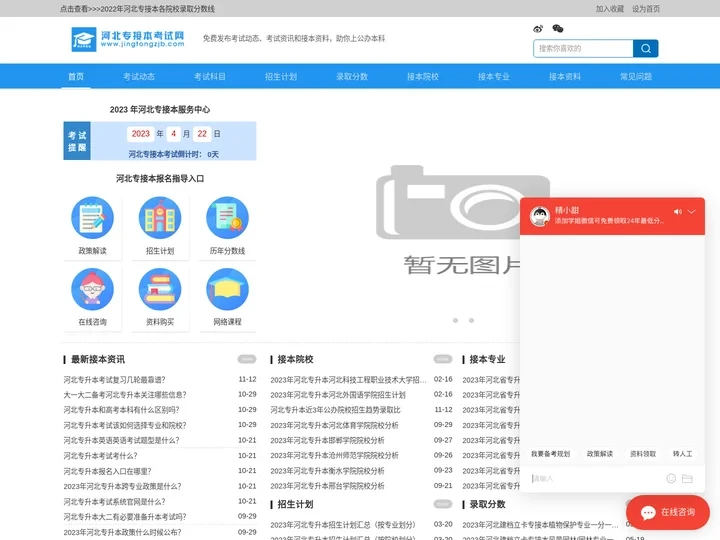Open 网络课程 graduation cap icon

(x=227, y=289)
